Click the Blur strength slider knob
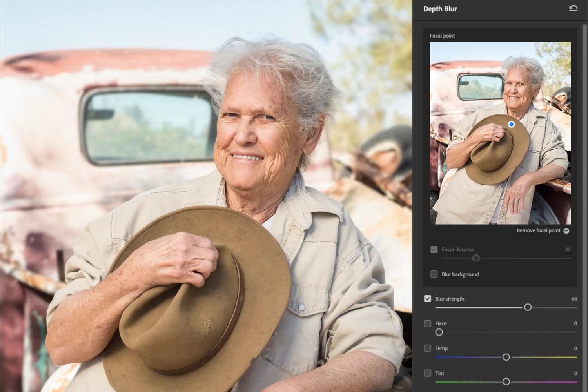The width and height of the screenshot is (588, 392). click(x=528, y=307)
